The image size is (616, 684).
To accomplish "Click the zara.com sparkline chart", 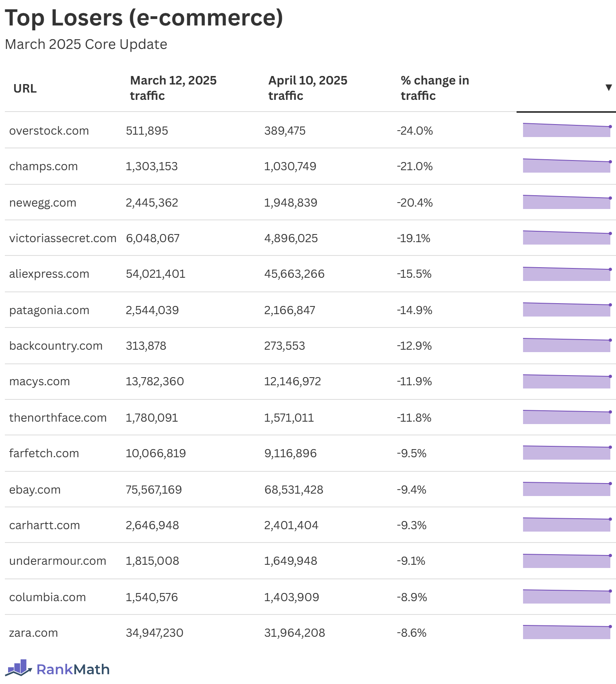I will [x=567, y=632].
